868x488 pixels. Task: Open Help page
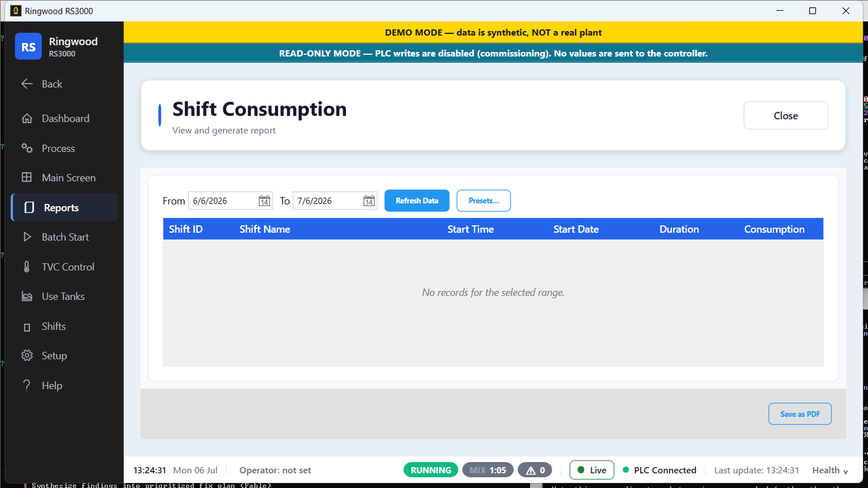coord(64,386)
